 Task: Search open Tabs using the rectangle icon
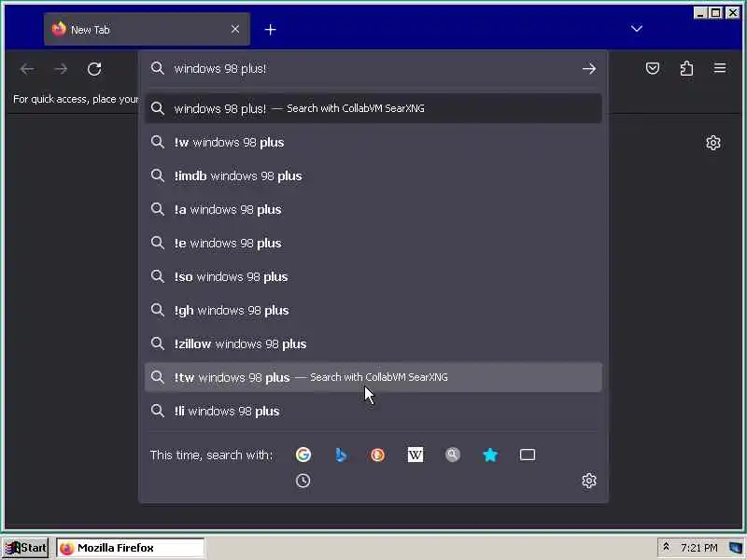[528, 455]
